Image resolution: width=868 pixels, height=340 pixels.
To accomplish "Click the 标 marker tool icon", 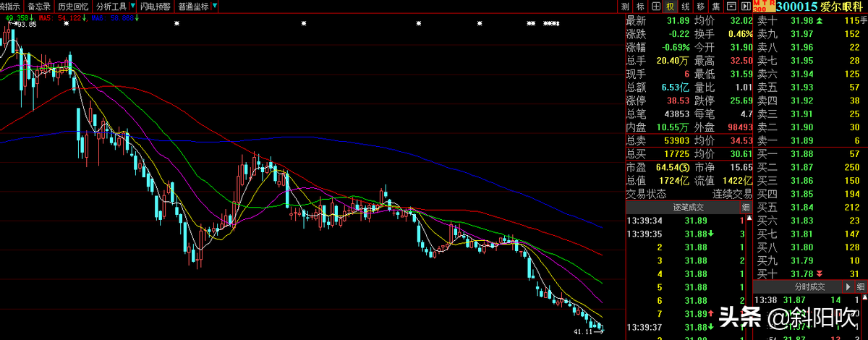I will [x=640, y=7].
